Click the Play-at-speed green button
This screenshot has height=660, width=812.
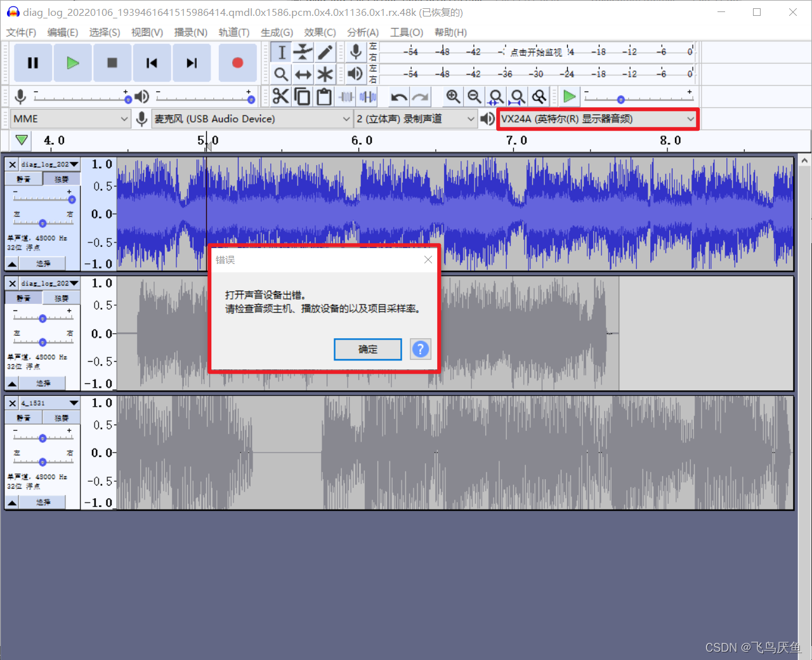[x=570, y=96]
